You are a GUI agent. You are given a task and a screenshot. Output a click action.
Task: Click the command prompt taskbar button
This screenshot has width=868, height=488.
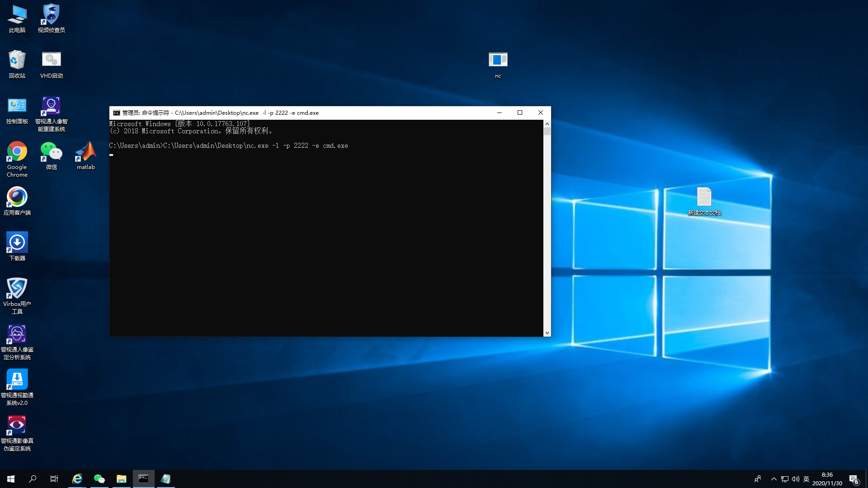143,479
